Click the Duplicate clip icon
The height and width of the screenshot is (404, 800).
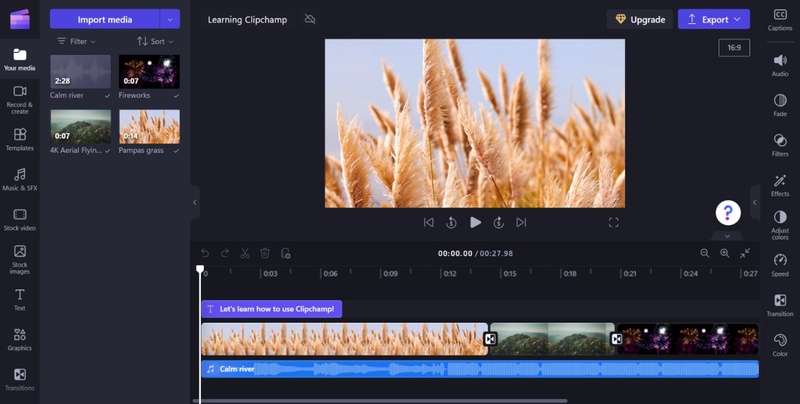pos(286,253)
